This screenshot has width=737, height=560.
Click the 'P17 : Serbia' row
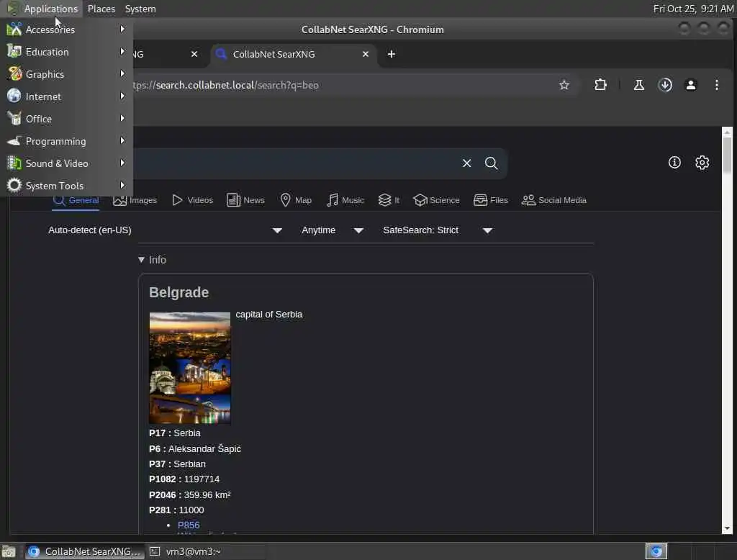click(x=174, y=433)
